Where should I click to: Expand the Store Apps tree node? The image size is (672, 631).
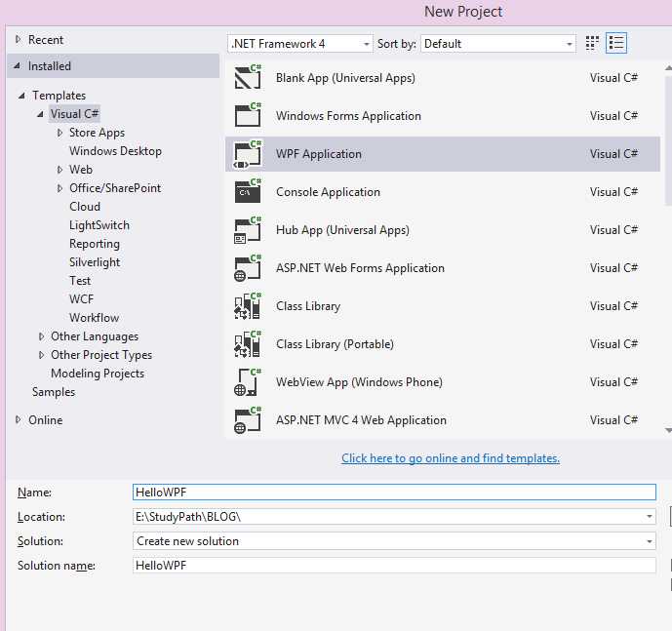coord(59,133)
